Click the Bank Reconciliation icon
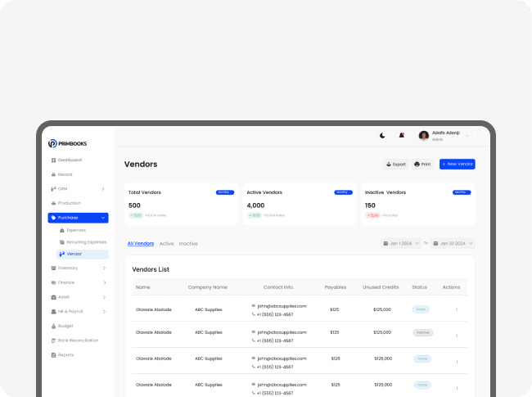 [53, 341]
